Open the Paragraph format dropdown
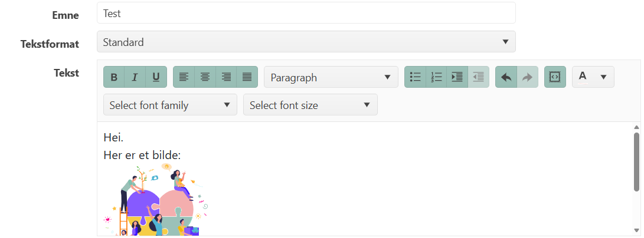This screenshot has height=238, width=644. pyautogui.click(x=331, y=77)
